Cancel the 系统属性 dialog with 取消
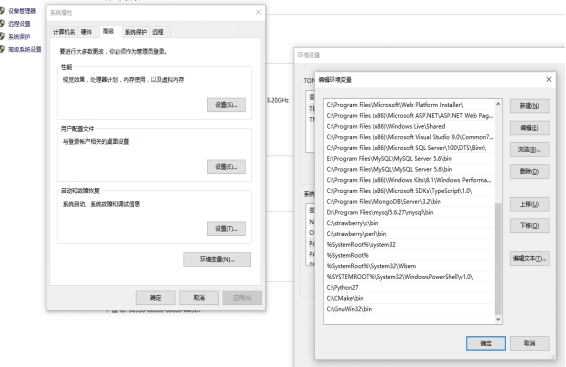The width and height of the screenshot is (566, 367). [199, 298]
